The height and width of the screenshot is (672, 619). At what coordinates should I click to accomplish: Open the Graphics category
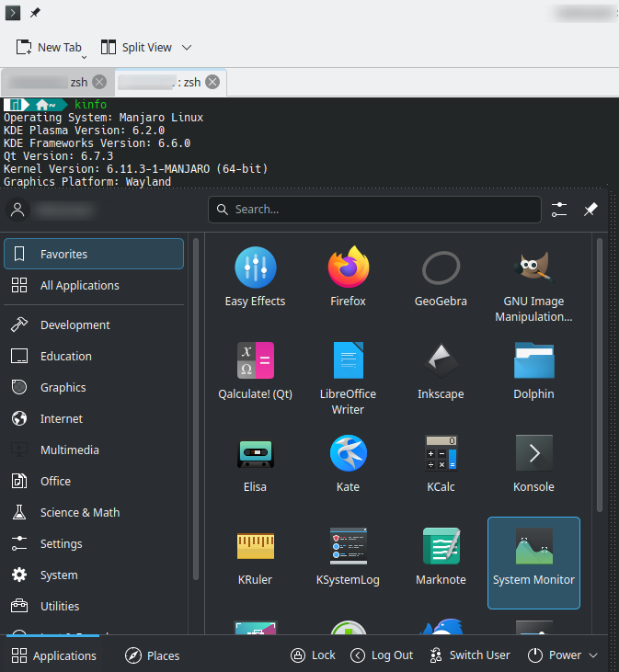pyautogui.click(x=94, y=387)
